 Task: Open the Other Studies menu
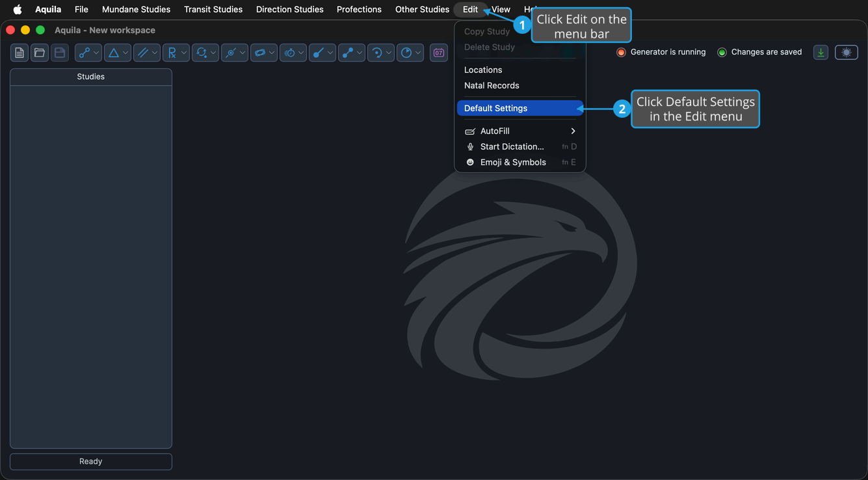pyautogui.click(x=422, y=9)
